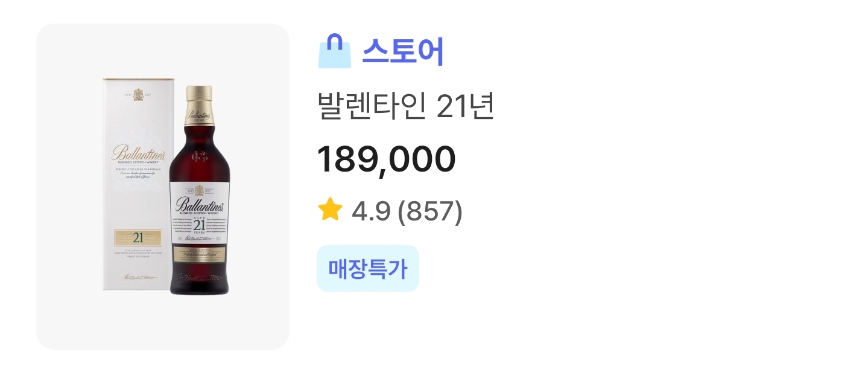This screenshot has height=366, width=868.
Task: Click the 4.9 rating score
Action: [x=372, y=211]
